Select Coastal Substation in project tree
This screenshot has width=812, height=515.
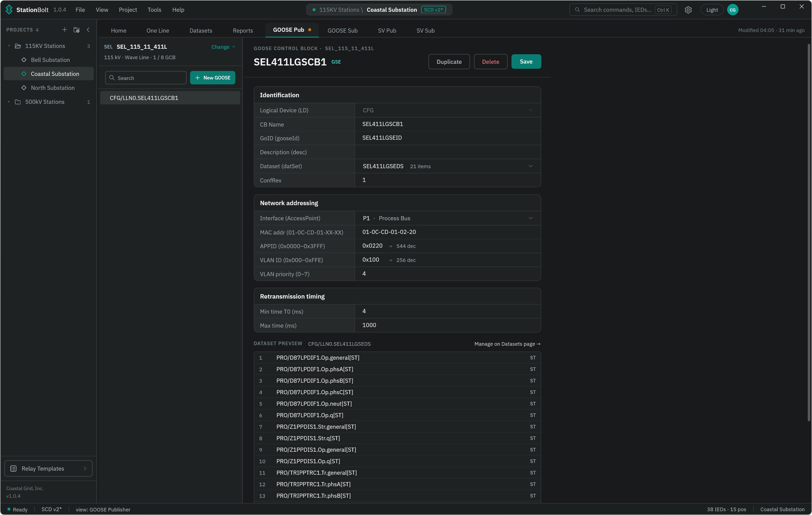[48, 74]
